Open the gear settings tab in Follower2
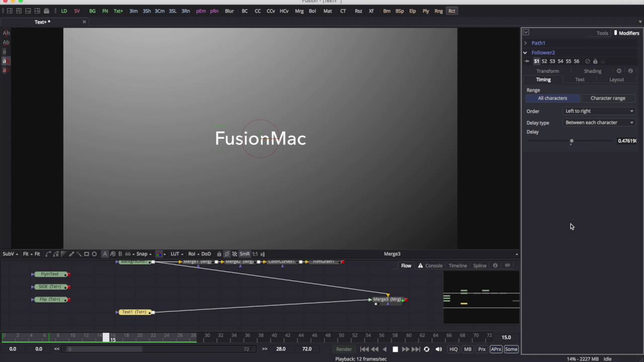644x362 pixels. pos(619,71)
